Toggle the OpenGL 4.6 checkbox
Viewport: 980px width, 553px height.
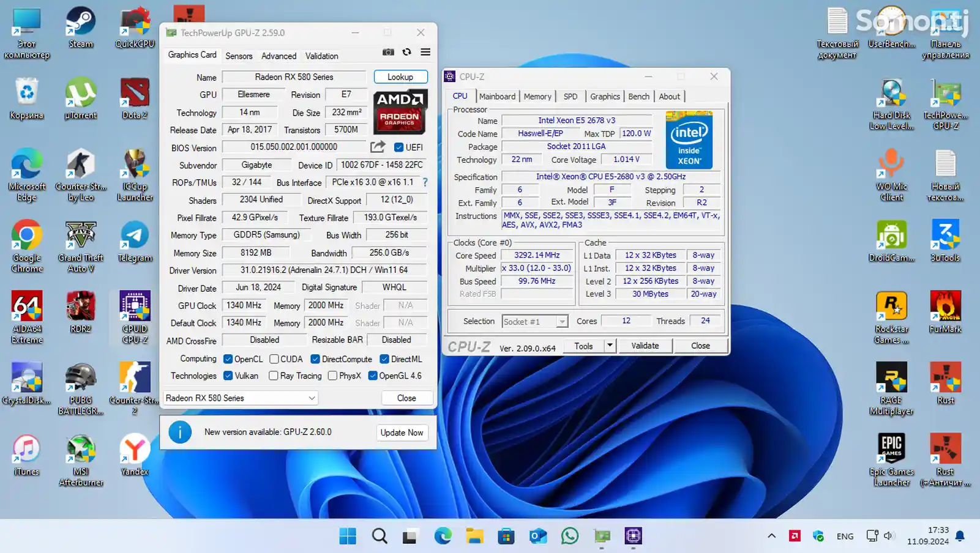click(x=372, y=376)
